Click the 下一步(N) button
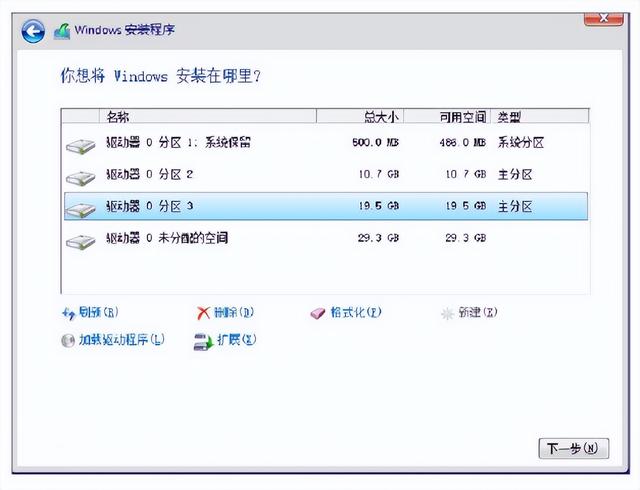This screenshot has width=640, height=490. pyautogui.click(x=573, y=448)
